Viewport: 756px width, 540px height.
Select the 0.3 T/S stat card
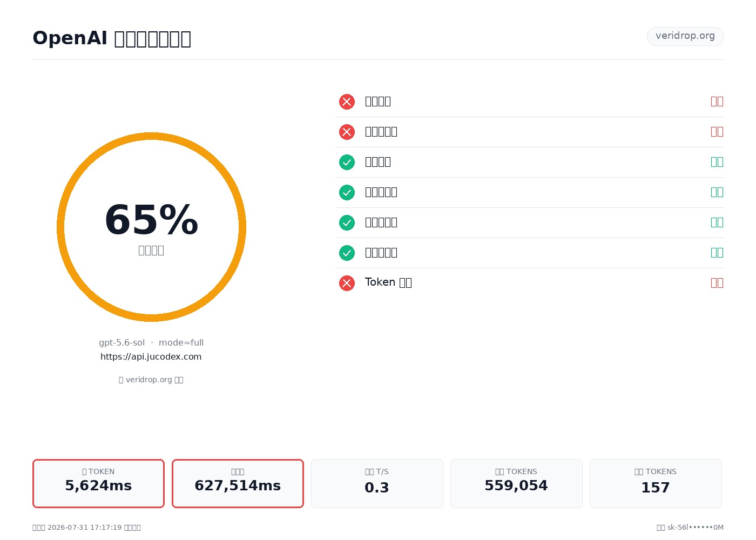pos(377,483)
